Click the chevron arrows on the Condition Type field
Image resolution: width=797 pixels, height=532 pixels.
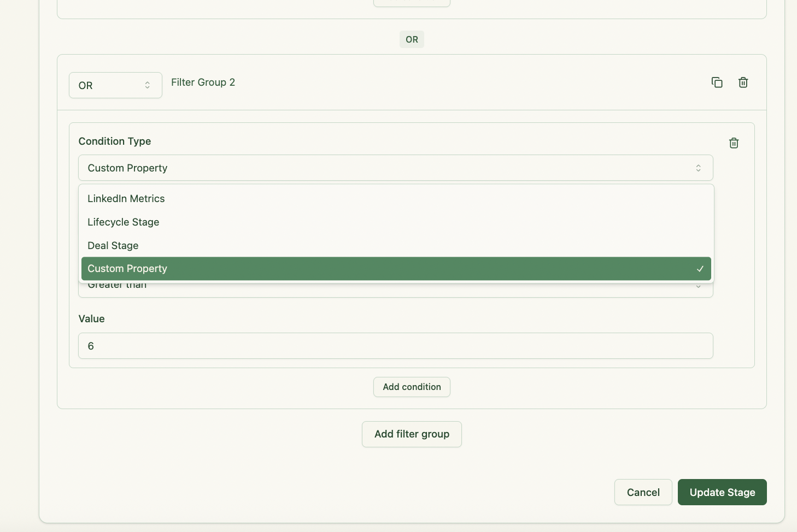coord(698,168)
